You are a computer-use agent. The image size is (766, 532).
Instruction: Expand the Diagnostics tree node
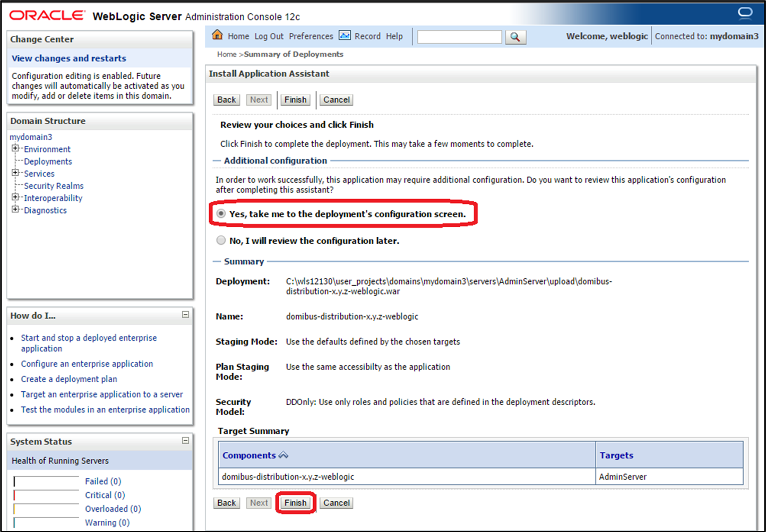[15, 209]
